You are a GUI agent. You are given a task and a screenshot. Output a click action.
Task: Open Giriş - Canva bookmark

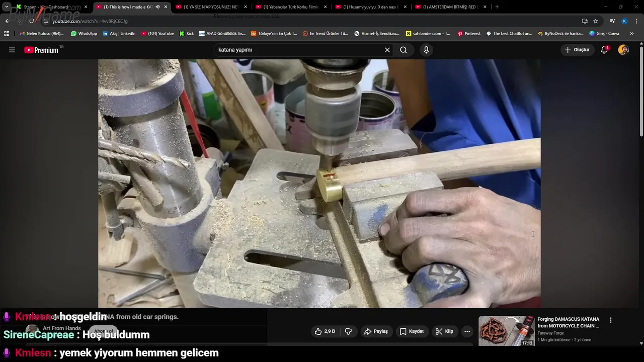coord(604,34)
